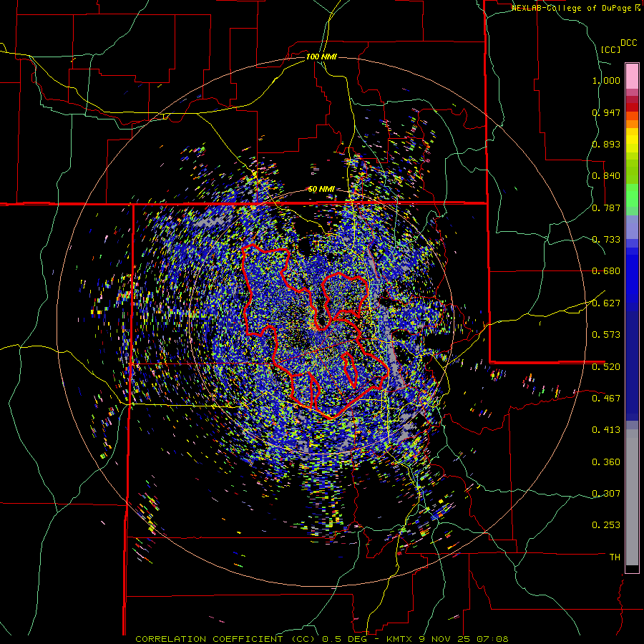
Task: Click the KMTX radar site identifier
Action: point(401,639)
